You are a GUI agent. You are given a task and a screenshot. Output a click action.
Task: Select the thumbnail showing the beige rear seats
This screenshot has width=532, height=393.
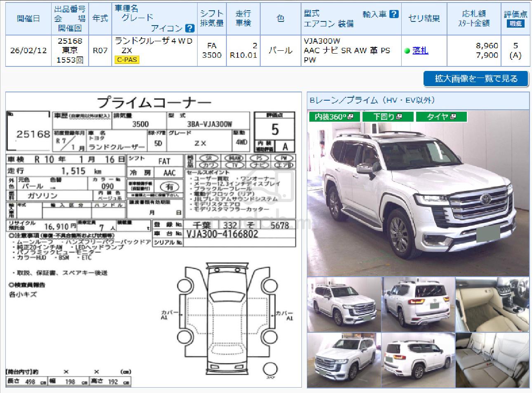point(492,360)
